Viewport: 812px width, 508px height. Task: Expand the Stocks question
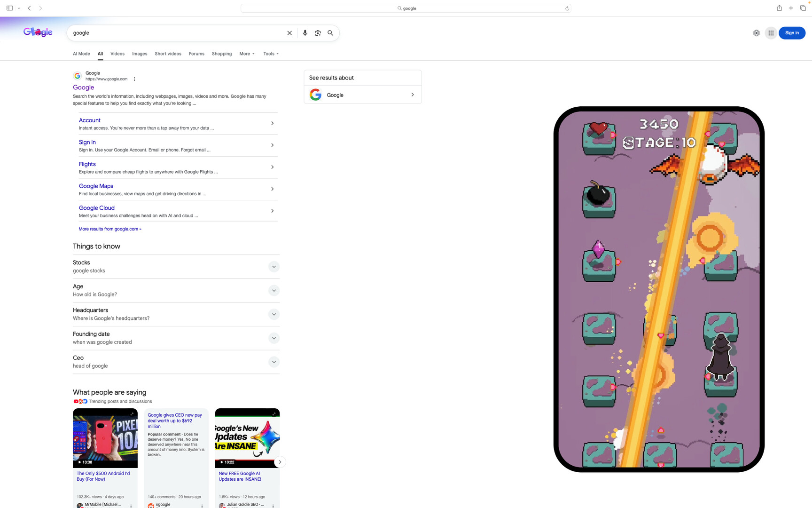(273, 267)
